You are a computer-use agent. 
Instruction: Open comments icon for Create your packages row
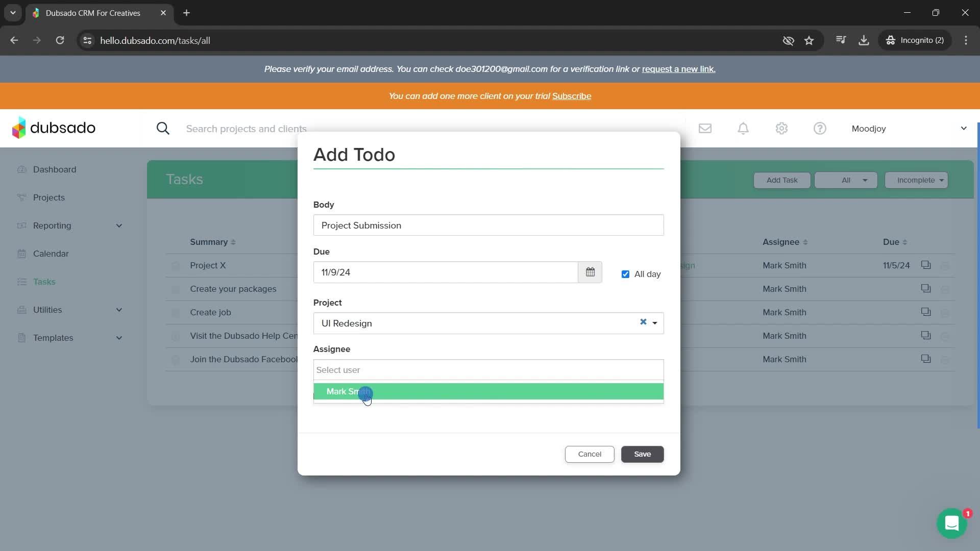[x=925, y=288]
